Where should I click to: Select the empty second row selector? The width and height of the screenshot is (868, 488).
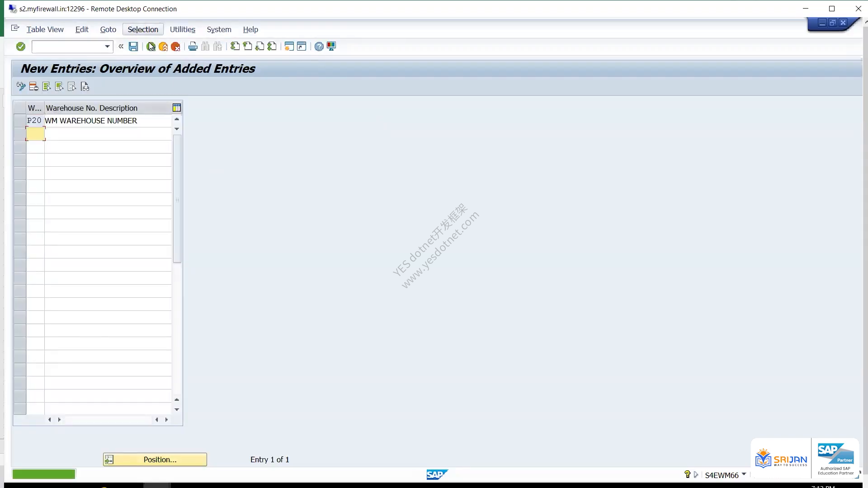pos(20,134)
